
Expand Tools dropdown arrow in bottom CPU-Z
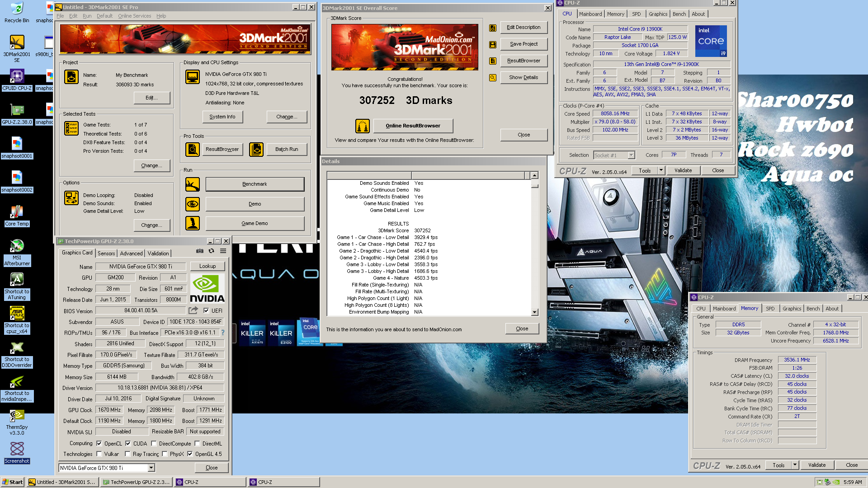click(795, 465)
